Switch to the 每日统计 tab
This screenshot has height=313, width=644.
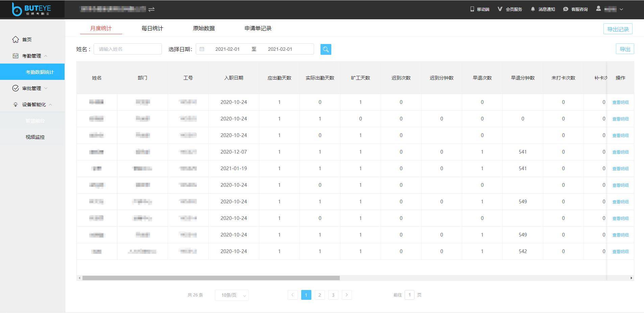pyautogui.click(x=152, y=28)
